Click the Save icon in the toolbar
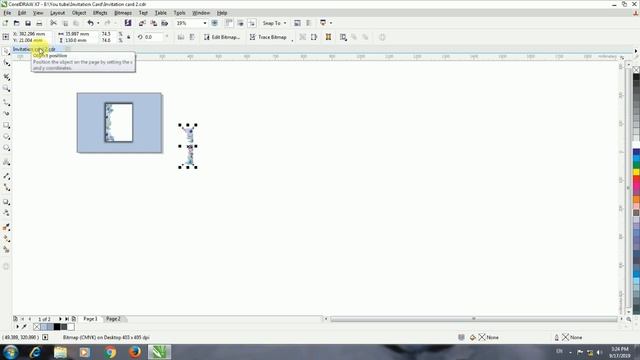Viewport: 640px width, 360px height. click(28, 23)
